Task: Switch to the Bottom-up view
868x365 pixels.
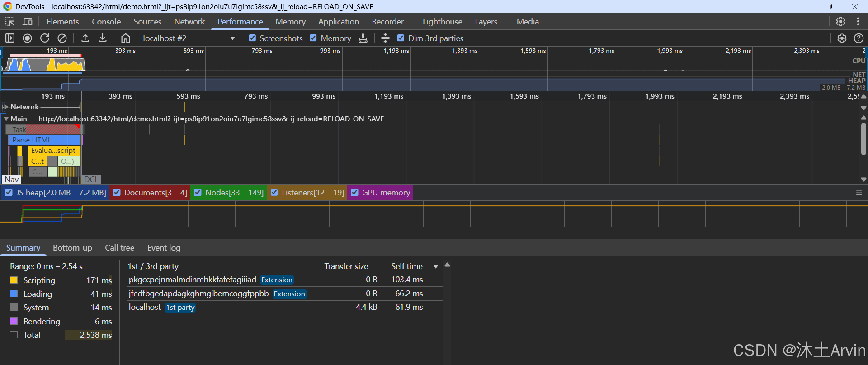Action: 72,248
